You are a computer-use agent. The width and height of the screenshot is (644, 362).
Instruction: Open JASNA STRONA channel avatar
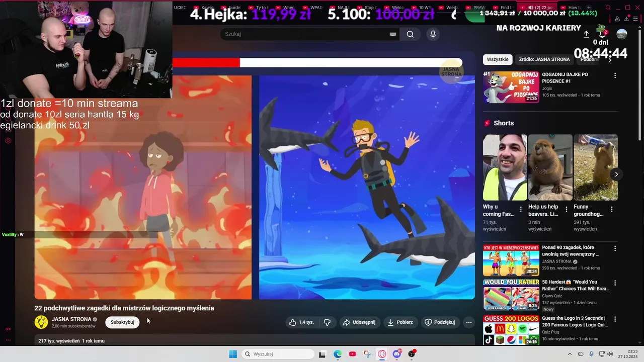pyautogui.click(x=41, y=322)
